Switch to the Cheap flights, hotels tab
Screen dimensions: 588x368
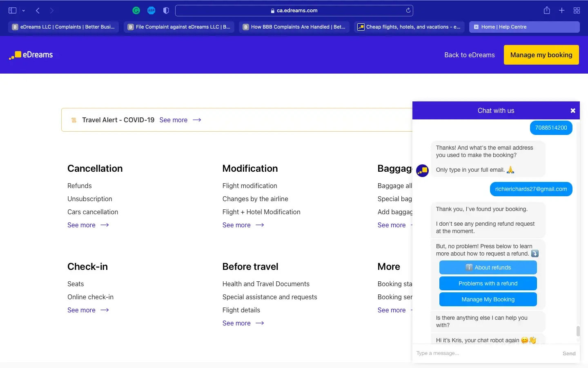409,27
